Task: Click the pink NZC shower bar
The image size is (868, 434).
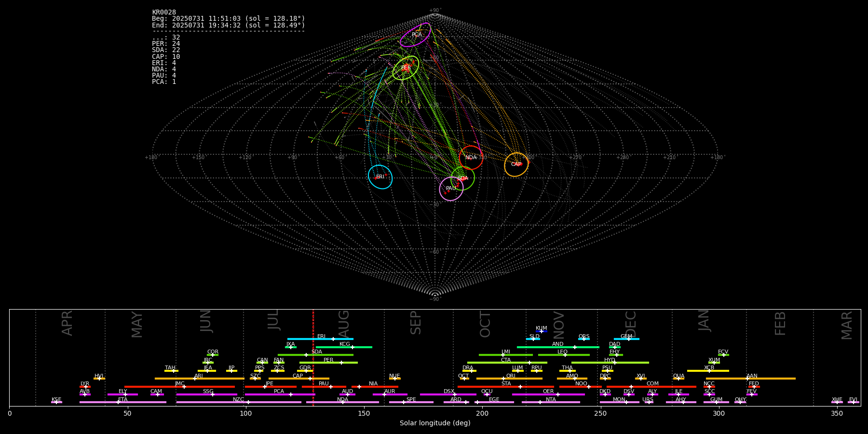Action: (239, 402)
